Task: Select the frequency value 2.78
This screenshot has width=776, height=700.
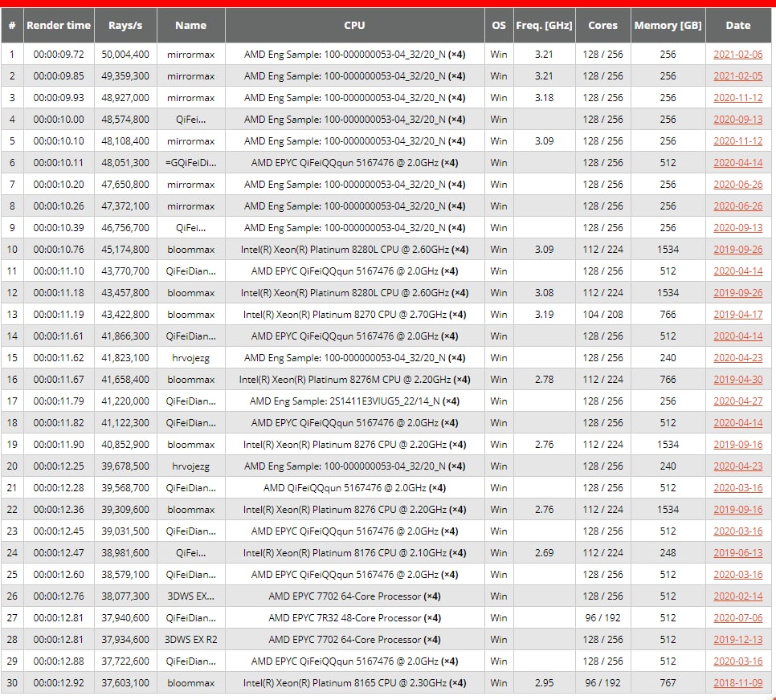Action: click(x=545, y=380)
